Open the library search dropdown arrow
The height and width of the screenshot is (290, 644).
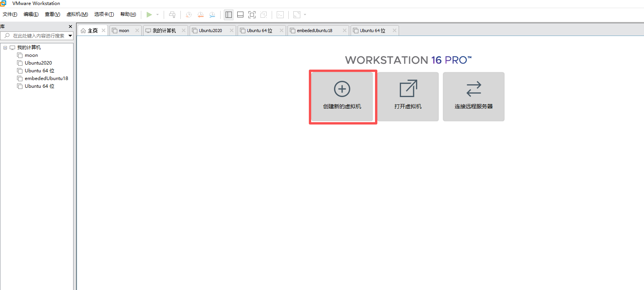(x=70, y=36)
